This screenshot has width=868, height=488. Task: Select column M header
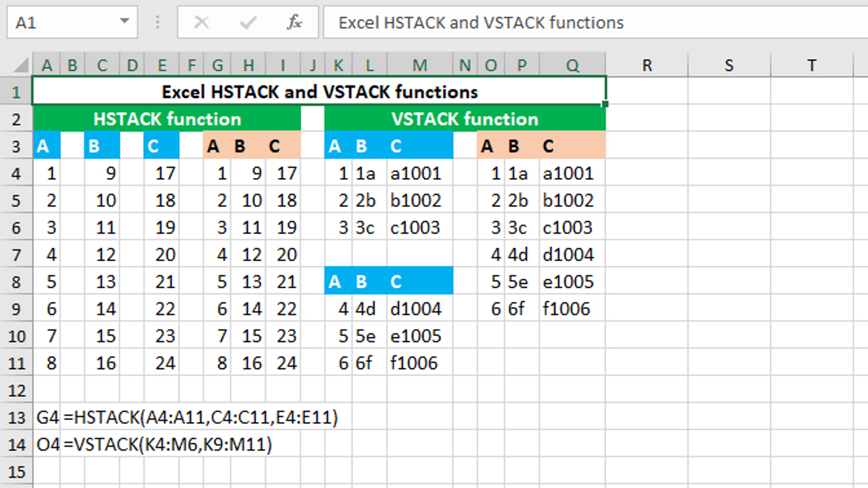point(420,66)
